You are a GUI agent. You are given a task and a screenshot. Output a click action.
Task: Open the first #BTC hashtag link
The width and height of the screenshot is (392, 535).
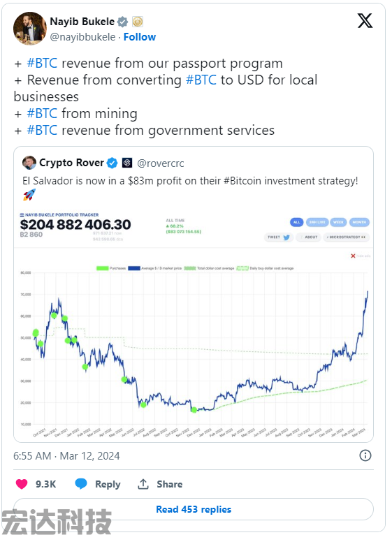pyautogui.click(x=42, y=63)
